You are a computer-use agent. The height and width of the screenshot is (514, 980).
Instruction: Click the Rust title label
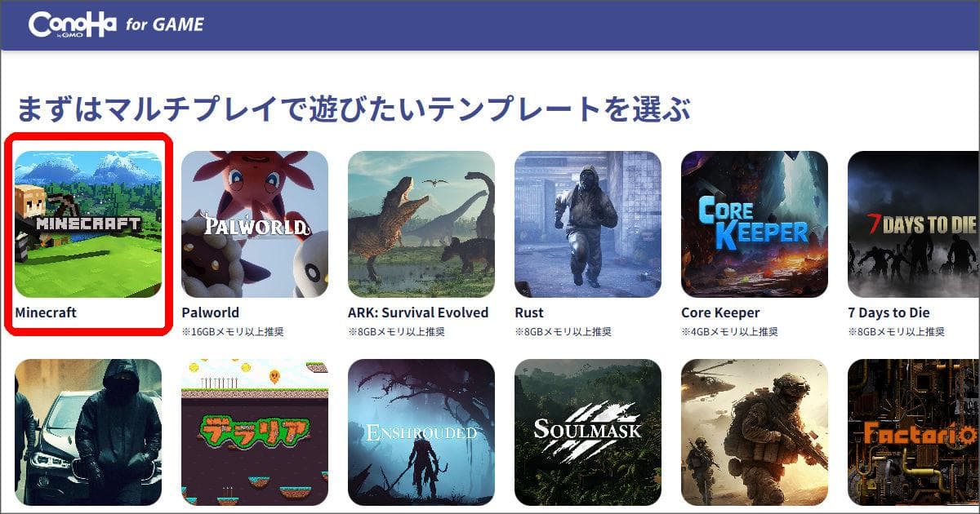tap(529, 312)
